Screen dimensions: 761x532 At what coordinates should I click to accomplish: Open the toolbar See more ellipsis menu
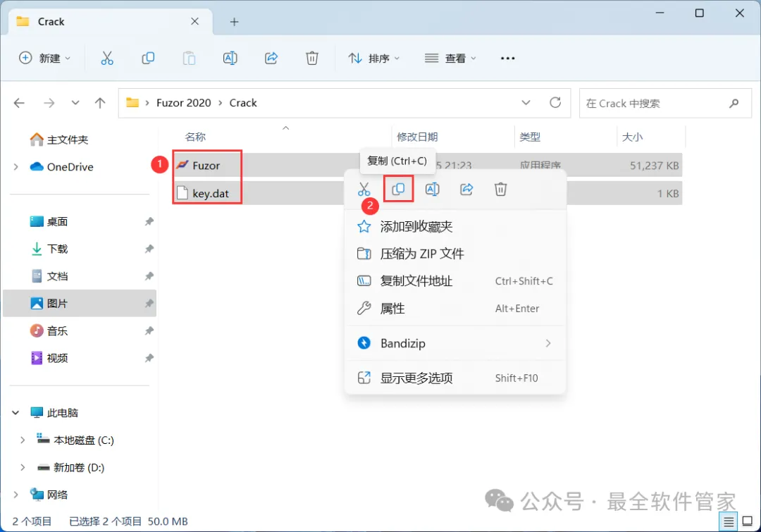[507, 58]
